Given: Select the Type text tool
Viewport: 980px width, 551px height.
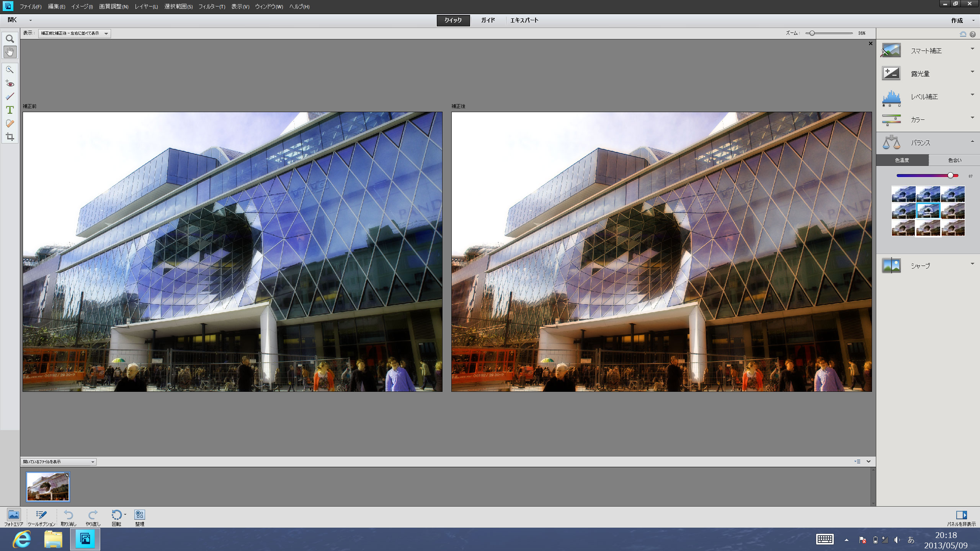Looking at the screenshot, I should click(10, 110).
